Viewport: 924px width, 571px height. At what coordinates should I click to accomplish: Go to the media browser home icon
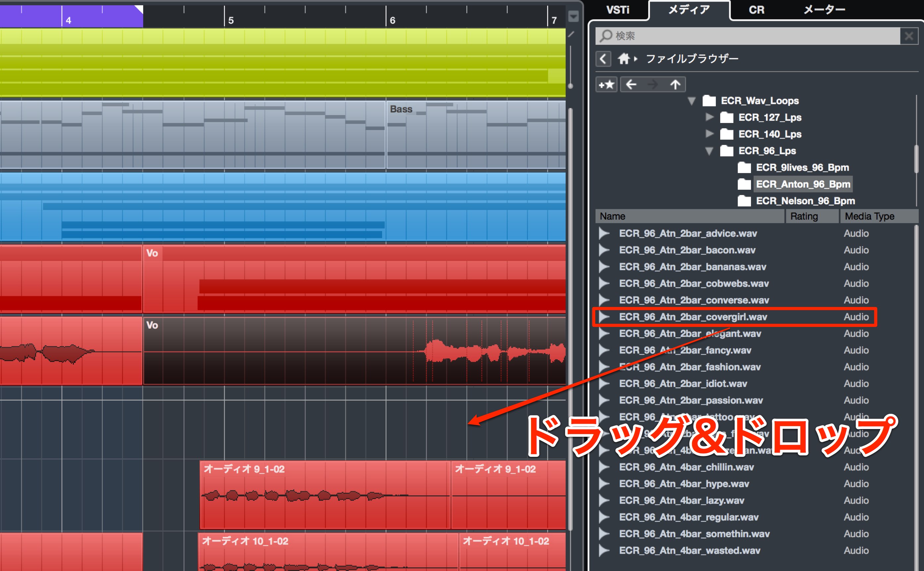(x=624, y=59)
